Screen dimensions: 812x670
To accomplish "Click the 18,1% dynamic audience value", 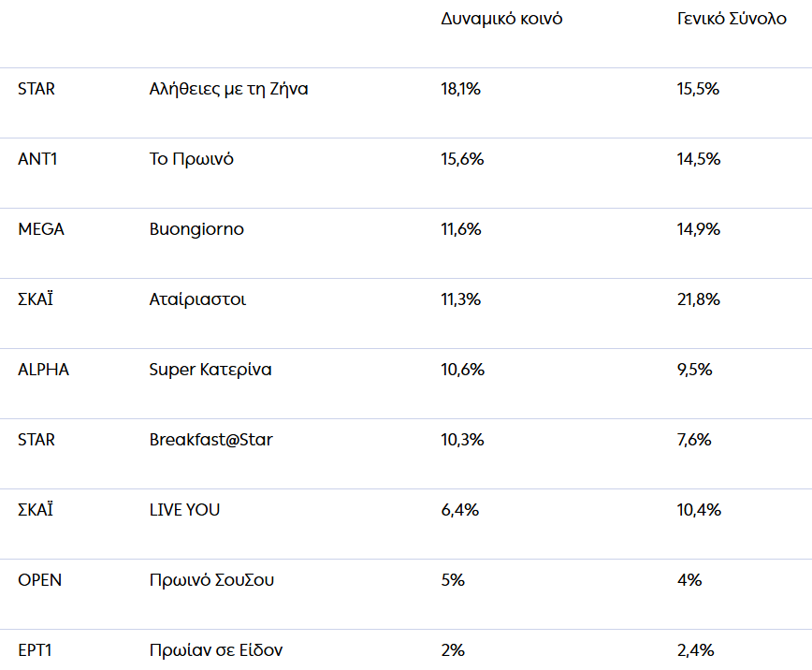I will pyautogui.click(x=460, y=89).
